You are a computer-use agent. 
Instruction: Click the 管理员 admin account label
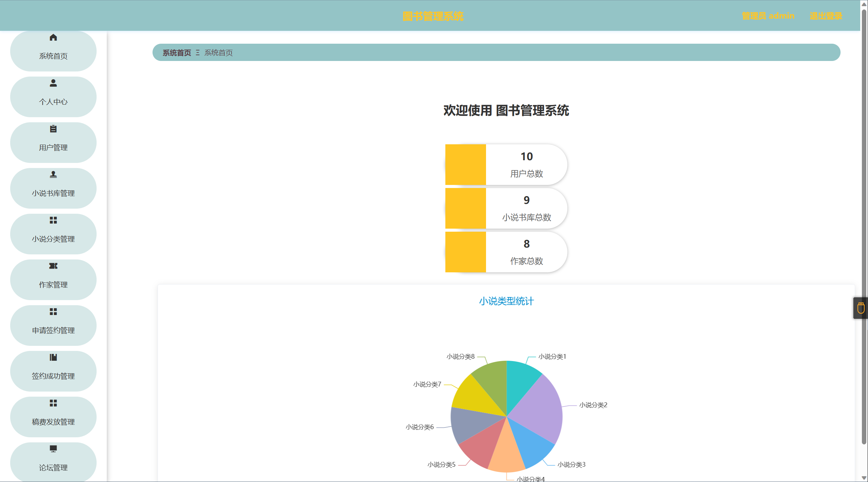pos(768,16)
